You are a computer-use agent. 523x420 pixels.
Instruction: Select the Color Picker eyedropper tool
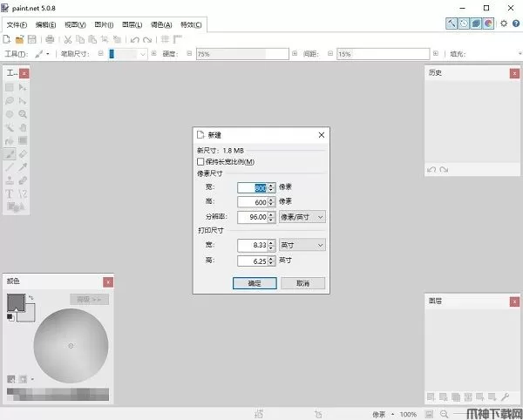pos(23,167)
